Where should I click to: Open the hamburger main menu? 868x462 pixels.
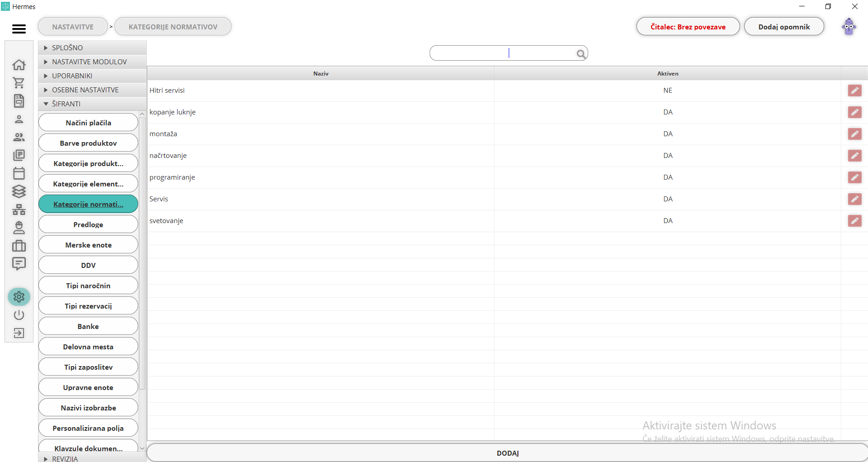pyautogui.click(x=19, y=29)
